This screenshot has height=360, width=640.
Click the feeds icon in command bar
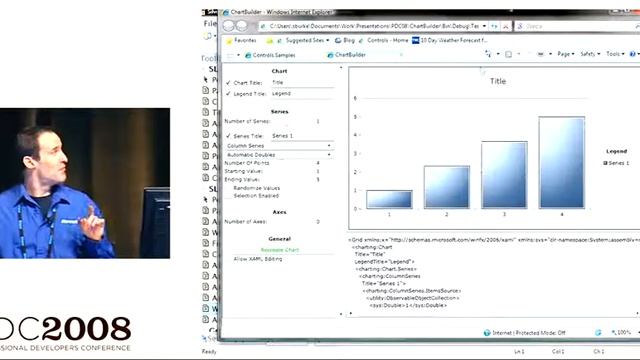[509, 54]
